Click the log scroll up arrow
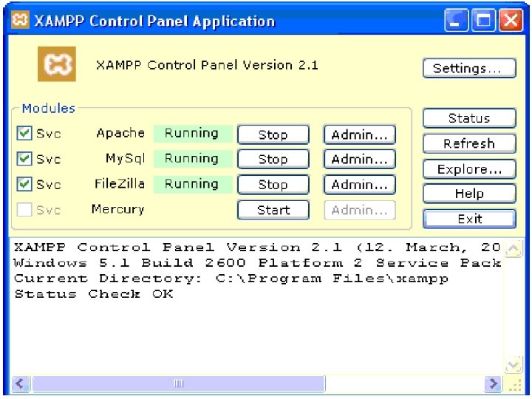The image size is (532, 399). coord(513,249)
